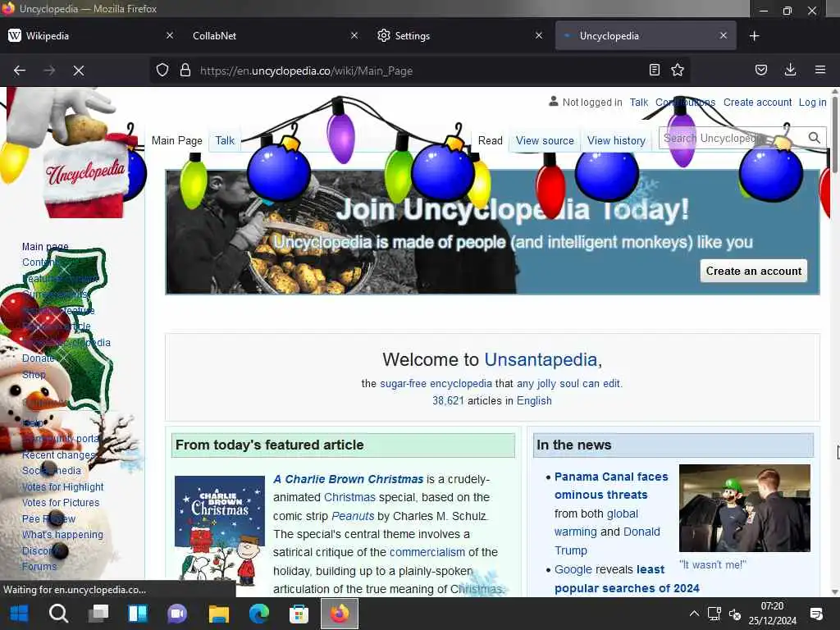Open A Charlie Brown Christmas article
This screenshot has width=840, height=630.
click(348, 479)
